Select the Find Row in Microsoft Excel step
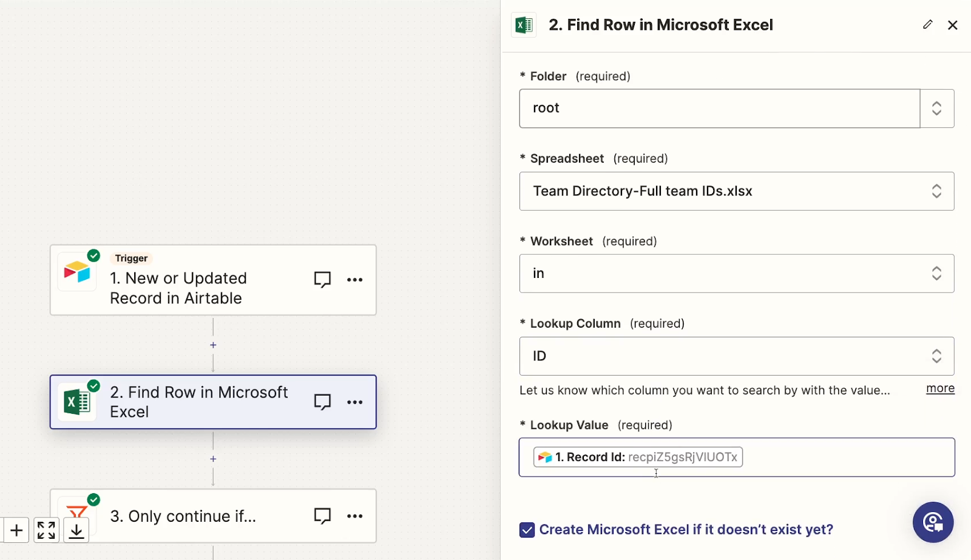 [213, 402]
